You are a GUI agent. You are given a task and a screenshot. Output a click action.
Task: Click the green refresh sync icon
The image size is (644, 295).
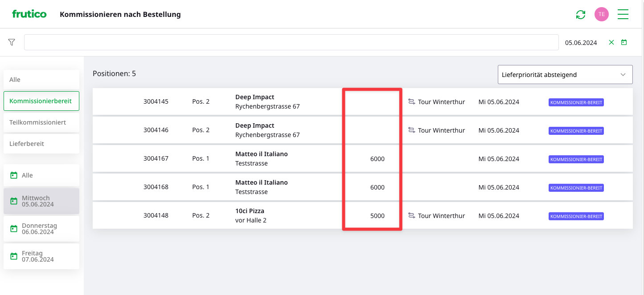tap(580, 15)
